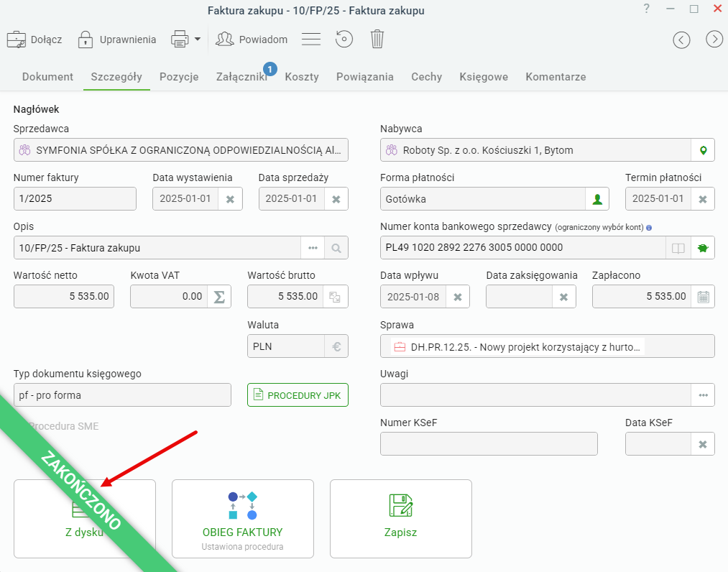Screen dimensions: 728x572
Task: Click the Z dysku button
Action: [x=85, y=519]
